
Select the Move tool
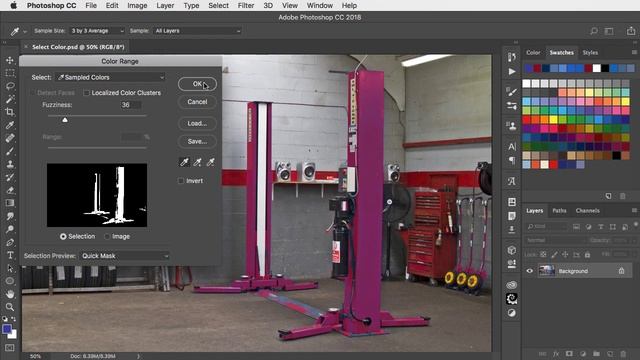coord(10,60)
